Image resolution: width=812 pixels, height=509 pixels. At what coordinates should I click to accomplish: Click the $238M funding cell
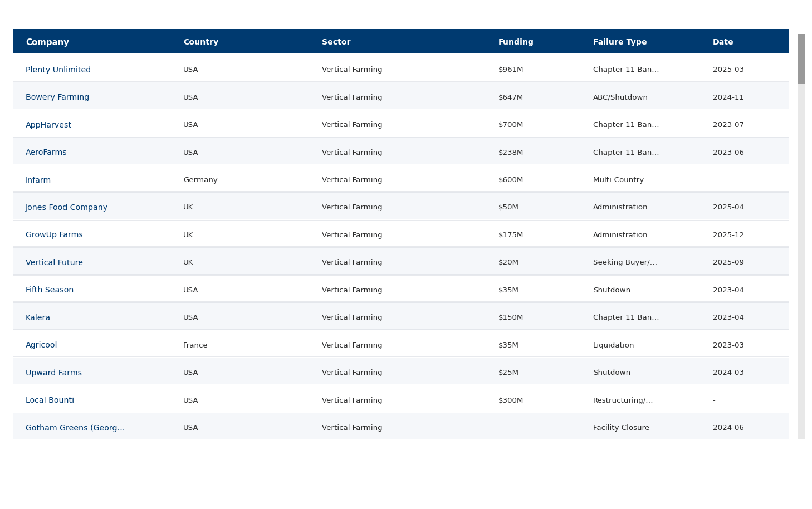pyautogui.click(x=511, y=153)
